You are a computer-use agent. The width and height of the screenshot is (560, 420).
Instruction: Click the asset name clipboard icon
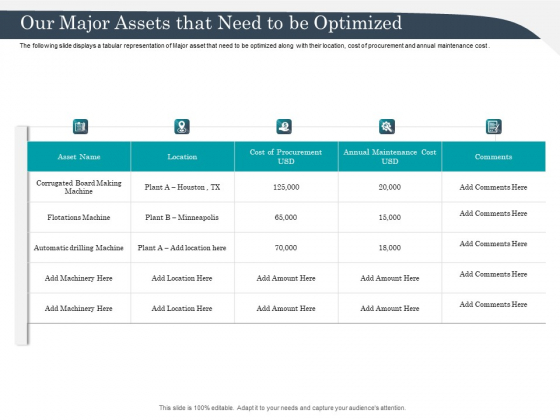pos(80,126)
